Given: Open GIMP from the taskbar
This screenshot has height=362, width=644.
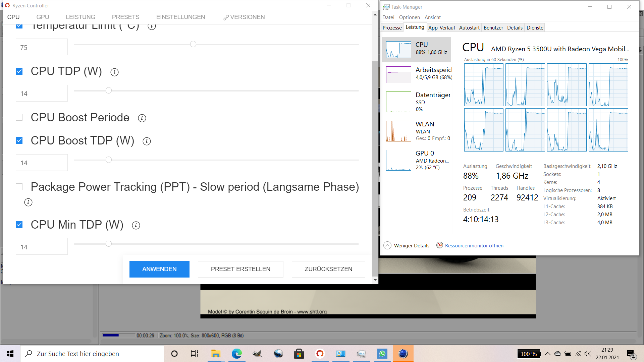Looking at the screenshot, I should point(257,354).
